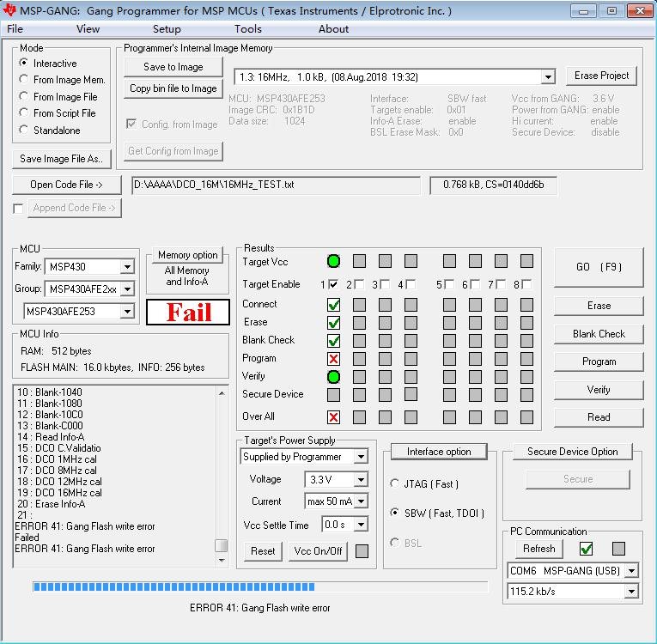This screenshot has height=644, width=657.
Task: Select From Image Mem. mode
Action: (x=24, y=79)
